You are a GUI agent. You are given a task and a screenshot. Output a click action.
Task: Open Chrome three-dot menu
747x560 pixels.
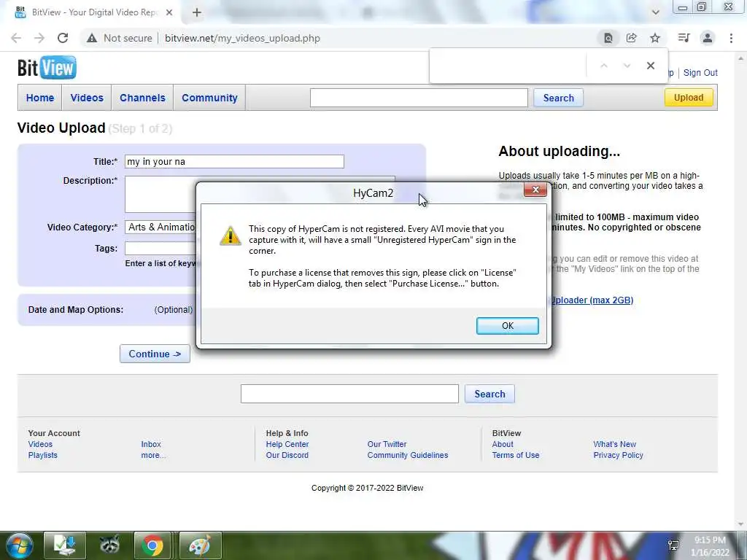(731, 38)
